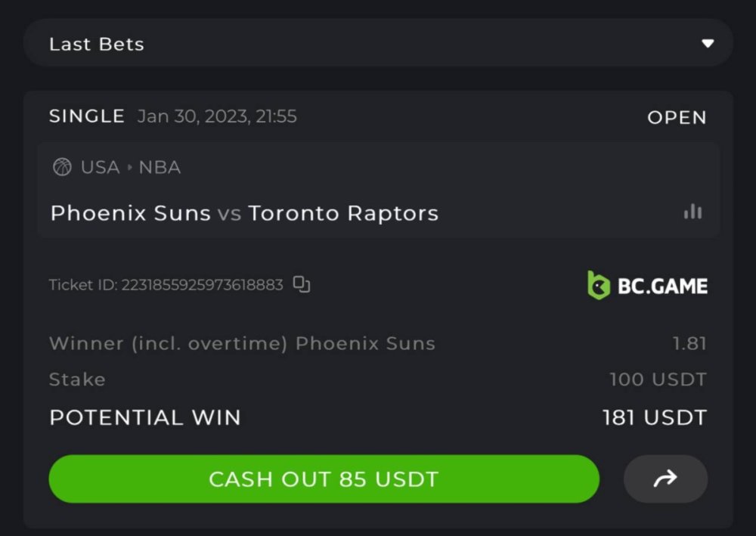Select the Winner (incl. overtime) Phoenix Suns row
The image size is (756, 536).
(x=242, y=343)
